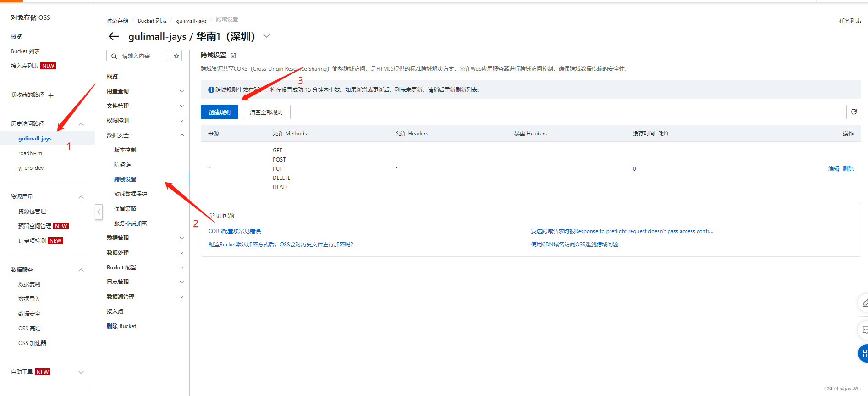The height and width of the screenshot is (396, 868).
Task: Collapse the side menu with the arrow handle
Action: [x=99, y=212]
